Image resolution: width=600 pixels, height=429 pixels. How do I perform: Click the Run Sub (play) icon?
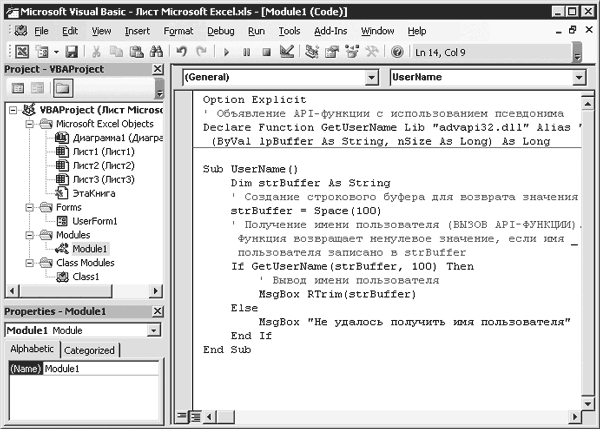pos(227,51)
